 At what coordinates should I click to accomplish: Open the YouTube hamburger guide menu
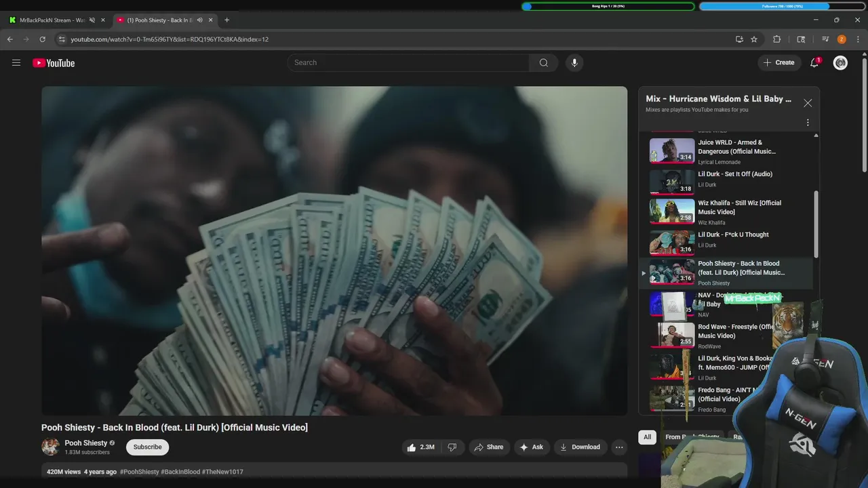16,63
